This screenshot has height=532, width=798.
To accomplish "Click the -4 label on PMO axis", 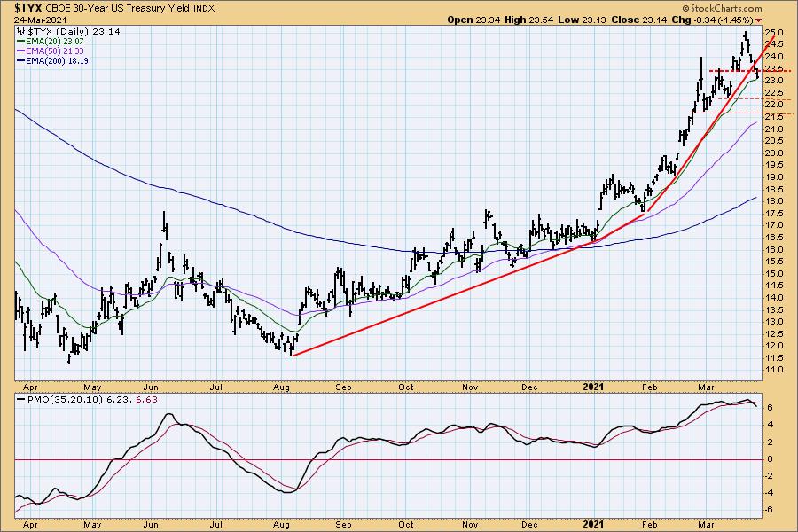I will (770, 492).
